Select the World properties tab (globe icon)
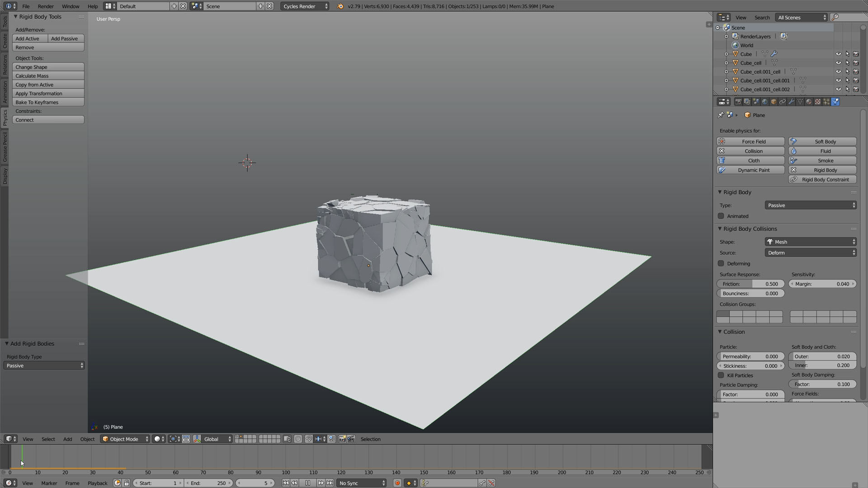 tap(764, 102)
